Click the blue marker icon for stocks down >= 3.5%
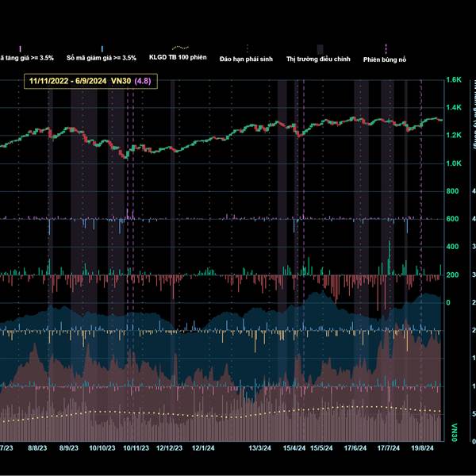Viewport: 476px width, 476px height. coord(102,48)
